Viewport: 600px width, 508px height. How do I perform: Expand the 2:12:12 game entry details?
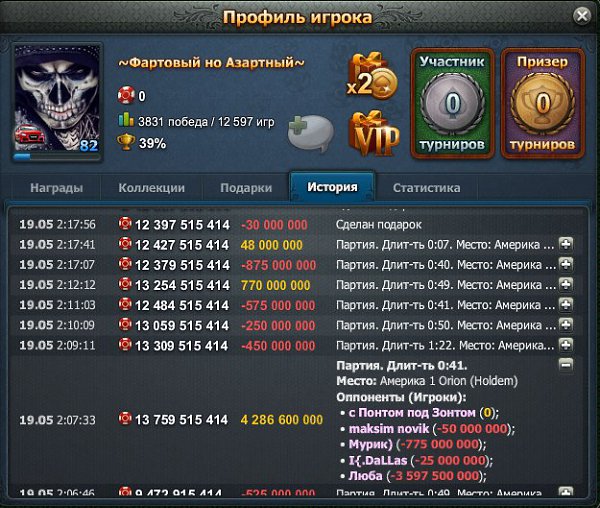click(x=566, y=284)
